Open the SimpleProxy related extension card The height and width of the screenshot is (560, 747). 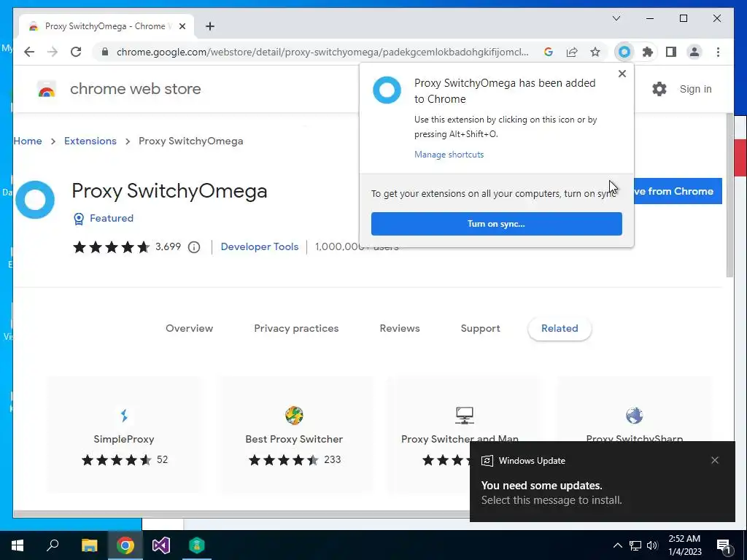point(124,435)
